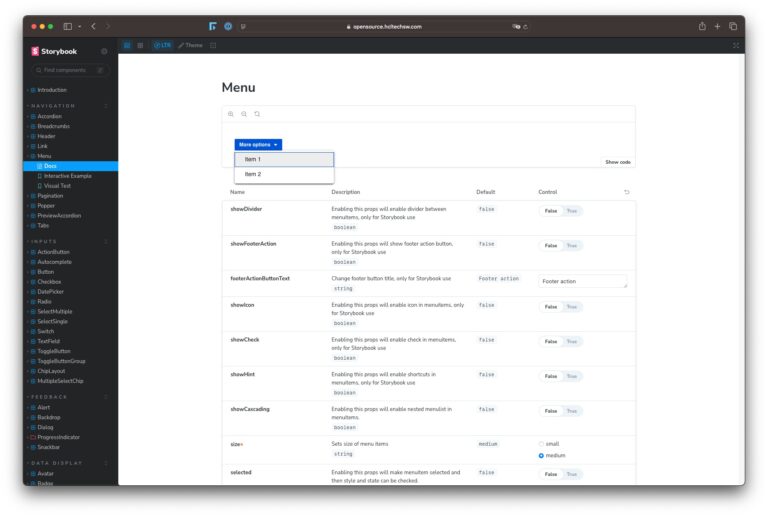
Task: Click the Storybook logo
Action: [x=54, y=51]
